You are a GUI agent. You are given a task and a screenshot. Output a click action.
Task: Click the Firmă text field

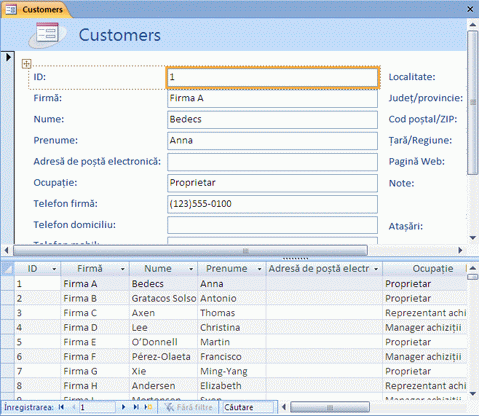point(272,98)
